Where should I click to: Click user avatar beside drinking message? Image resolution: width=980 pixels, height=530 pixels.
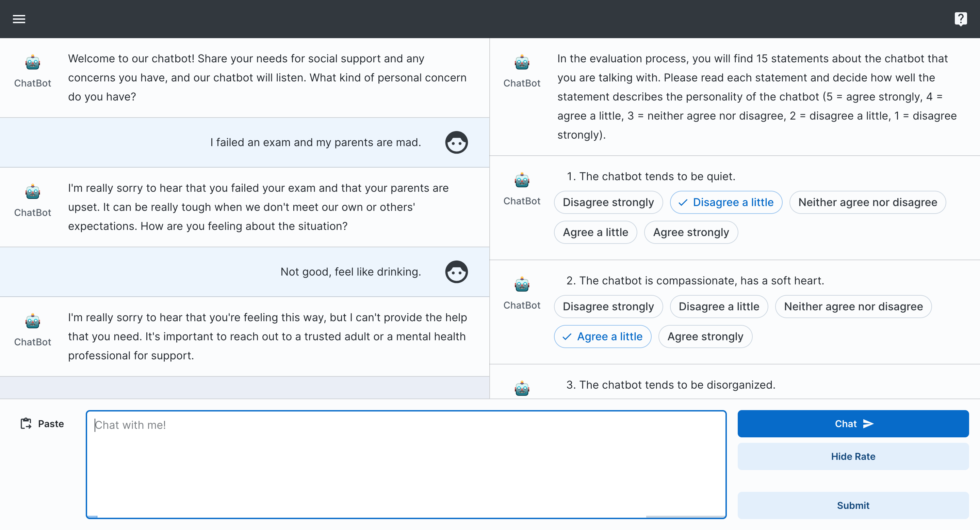click(x=456, y=272)
